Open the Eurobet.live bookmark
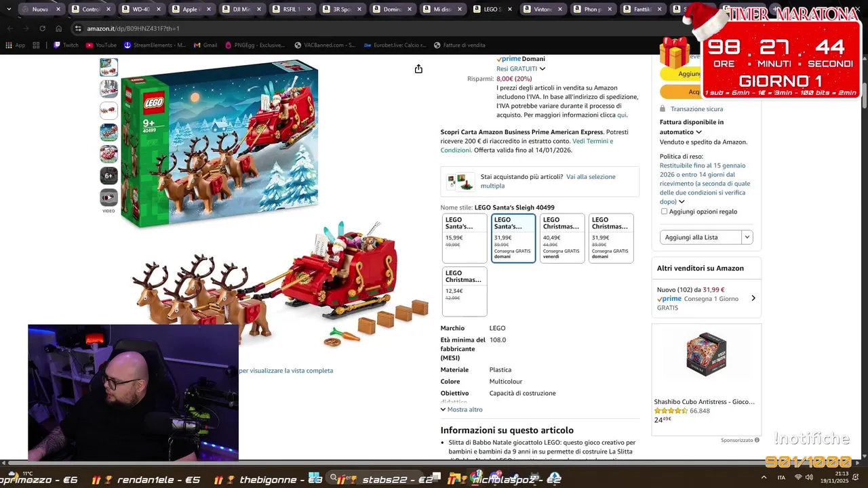 click(x=395, y=45)
